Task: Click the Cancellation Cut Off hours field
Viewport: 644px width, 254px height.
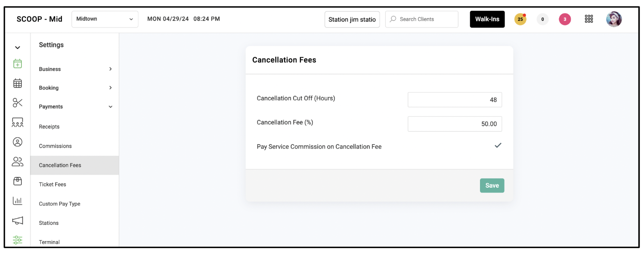Action: pyautogui.click(x=455, y=99)
